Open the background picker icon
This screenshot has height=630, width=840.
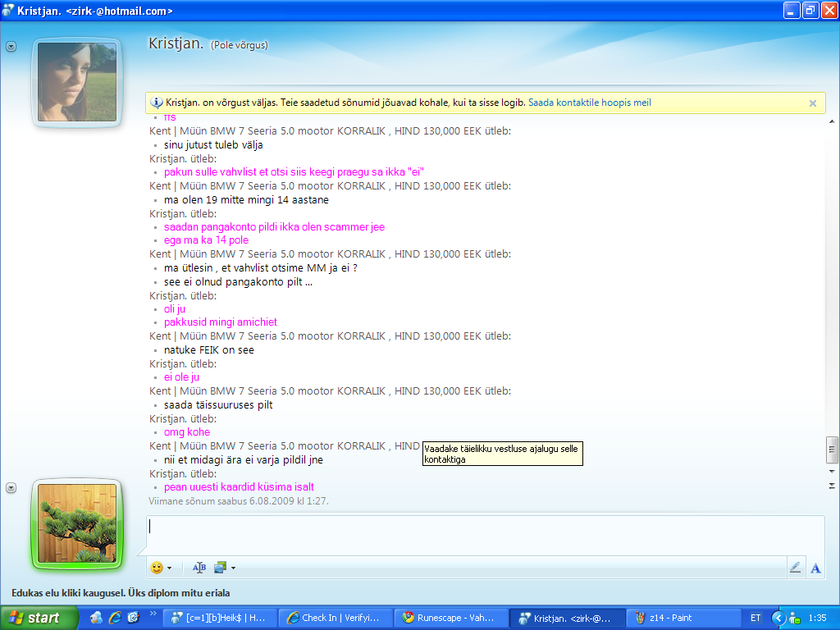[x=220, y=568]
